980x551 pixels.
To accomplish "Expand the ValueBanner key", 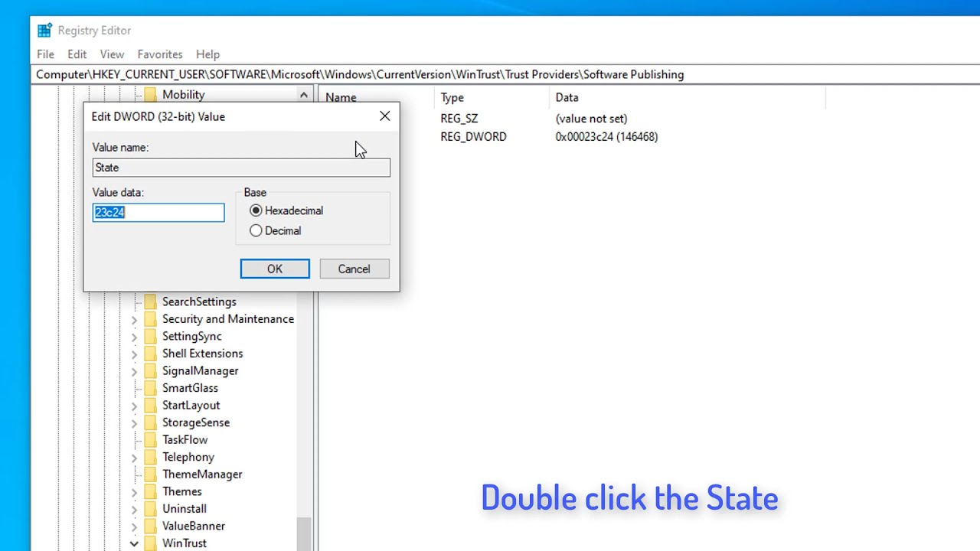I will point(134,526).
